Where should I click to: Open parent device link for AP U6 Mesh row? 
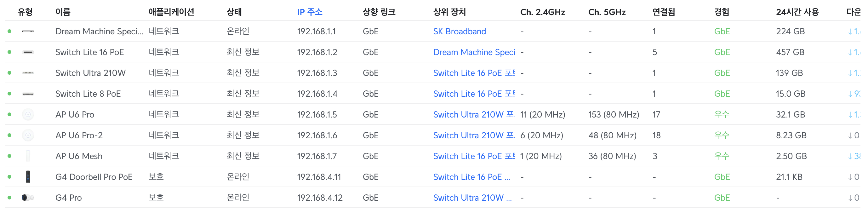474,156
